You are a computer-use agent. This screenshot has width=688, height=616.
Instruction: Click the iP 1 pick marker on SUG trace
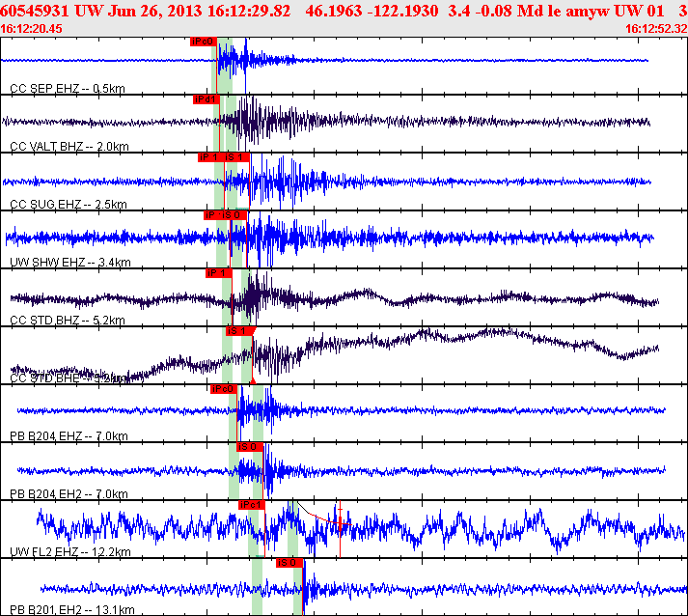(x=211, y=157)
